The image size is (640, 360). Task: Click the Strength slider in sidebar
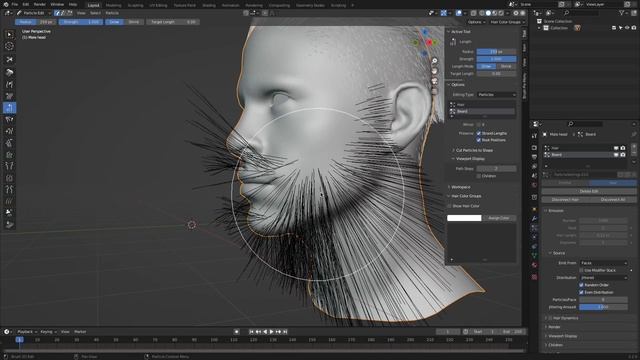click(496, 59)
